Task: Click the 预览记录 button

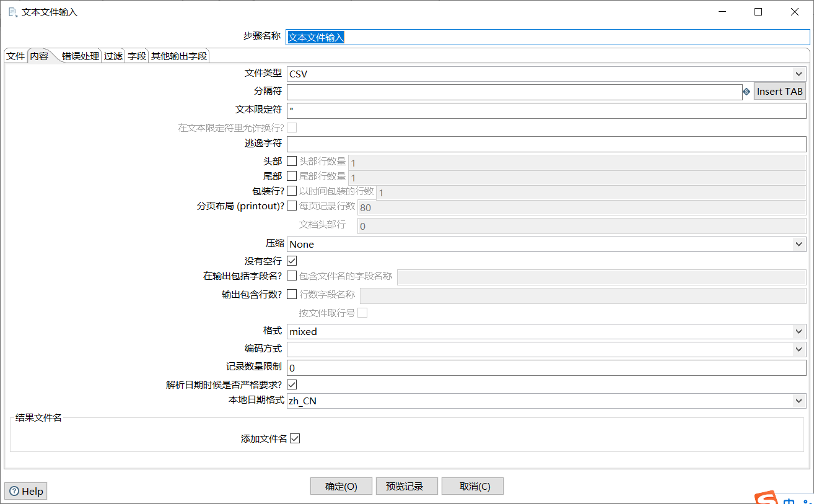Action: (406, 485)
